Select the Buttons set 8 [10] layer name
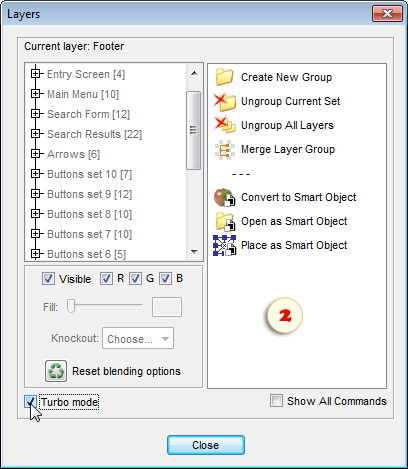Screen dimensions: 408x469 (x=89, y=214)
